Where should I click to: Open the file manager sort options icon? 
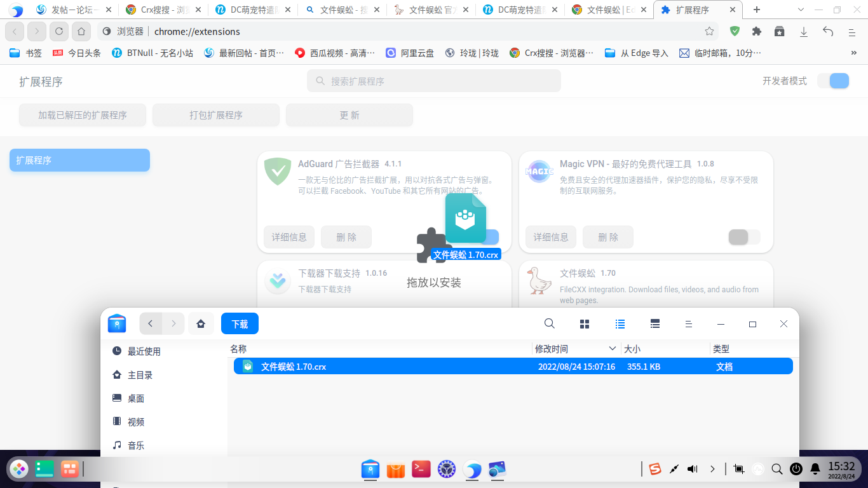pos(688,323)
